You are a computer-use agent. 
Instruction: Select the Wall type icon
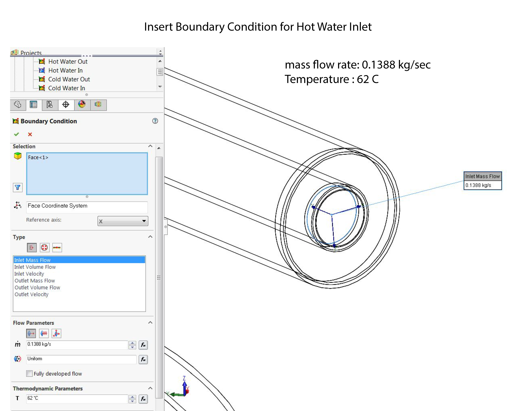tap(57, 248)
